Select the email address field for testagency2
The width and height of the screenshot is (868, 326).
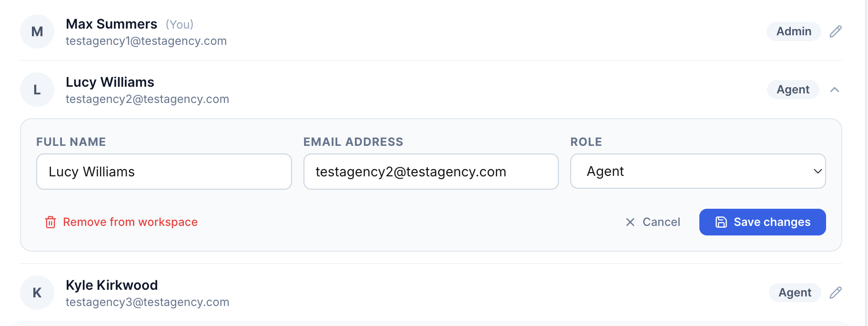pyautogui.click(x=430, y=172)
